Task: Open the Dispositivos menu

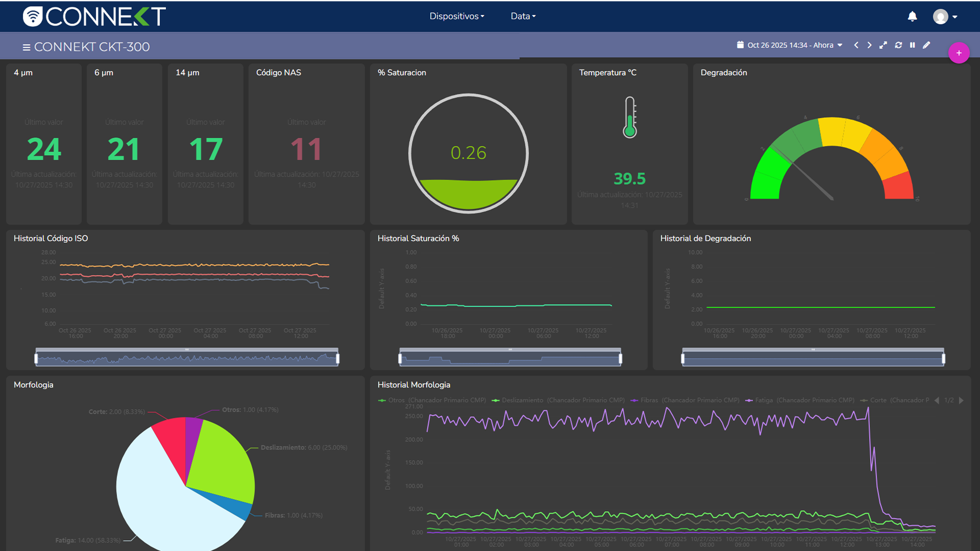Action: pos(456,16)
